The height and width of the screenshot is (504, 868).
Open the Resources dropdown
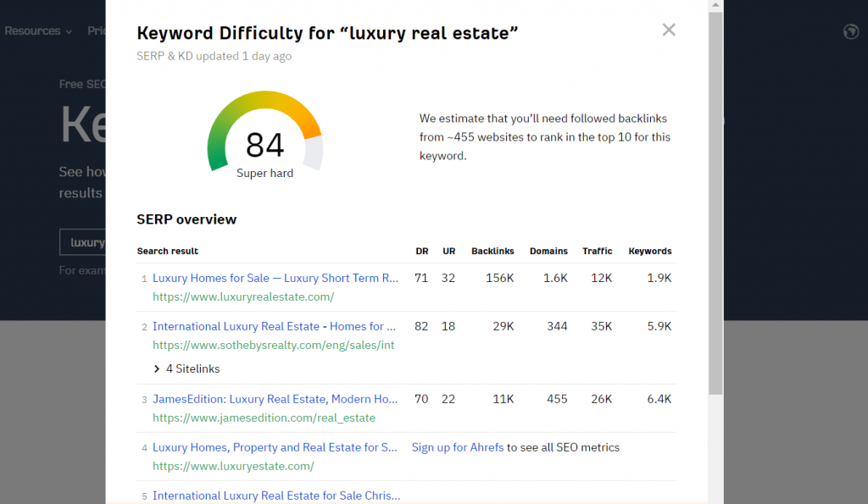[33, 31]
